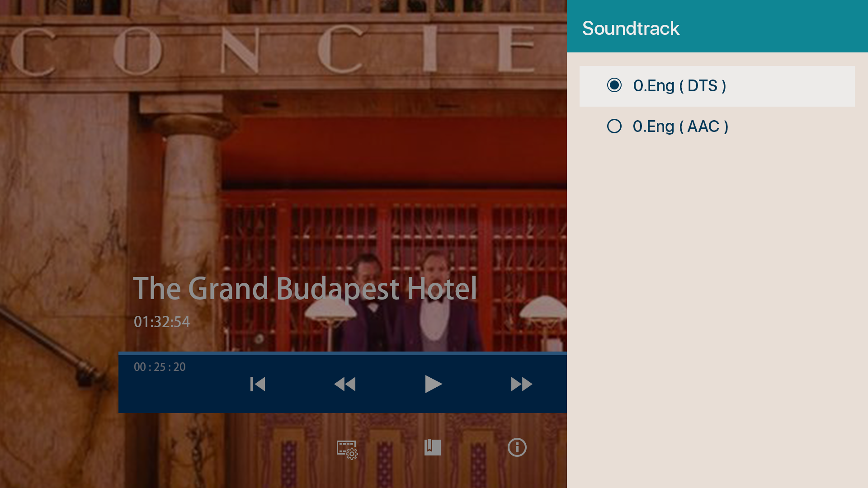Rewind the video playback
Screen dimensions: 868x488
345,384
